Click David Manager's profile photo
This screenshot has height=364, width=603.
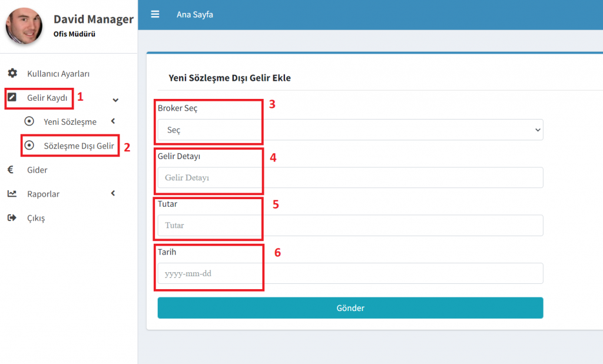pos(24,26)
